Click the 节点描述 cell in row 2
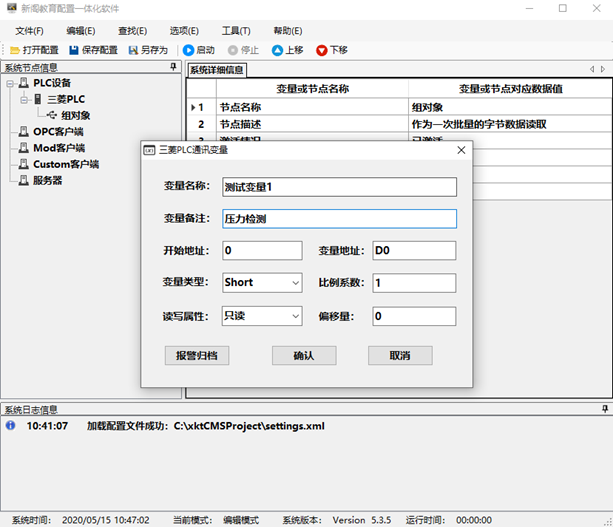Image resolution: width=613 pixels, height=527 pixels. (x=312, y=124)
